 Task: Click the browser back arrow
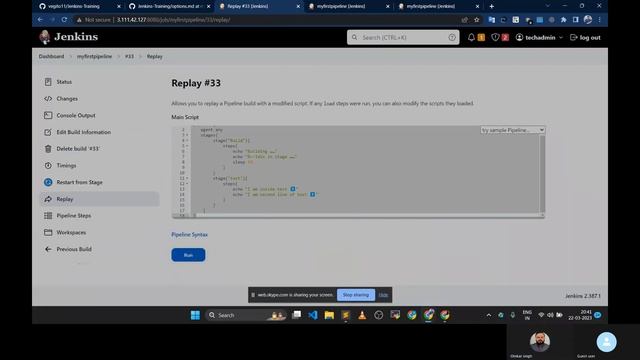tap(40, 20)
